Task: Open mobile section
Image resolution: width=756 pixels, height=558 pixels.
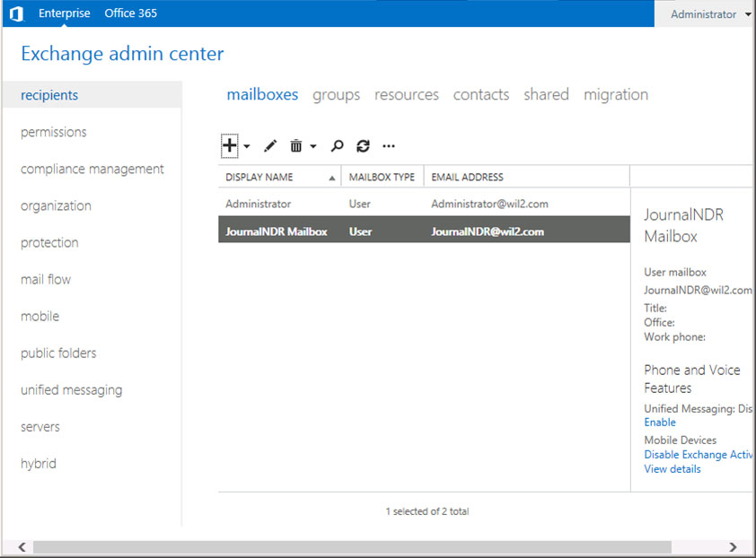Action: pyautogui.click(x=40, y=316)
